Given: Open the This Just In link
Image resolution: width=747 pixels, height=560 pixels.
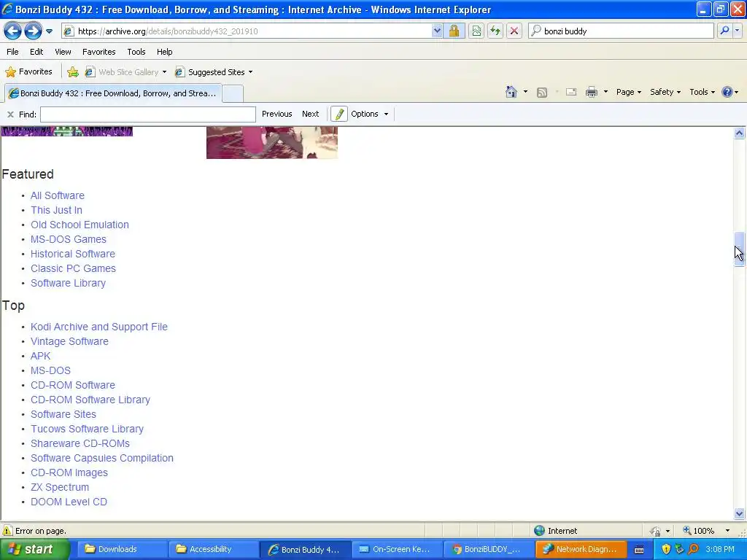Looking at the screenshot, I should click(x=56, y=210).
